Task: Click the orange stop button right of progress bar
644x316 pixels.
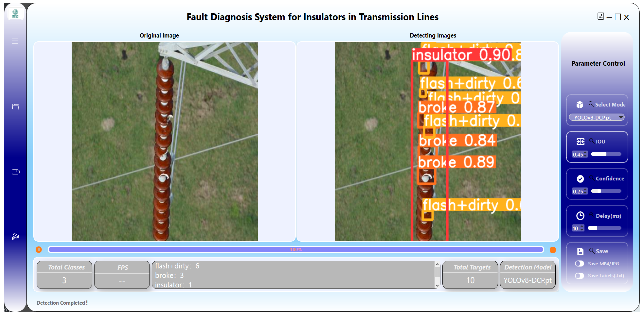Action: point(553,250)
